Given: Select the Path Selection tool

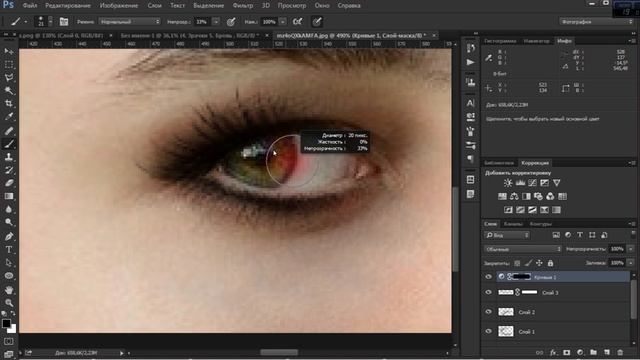Looking at the screenshot, I should tap(9, 262).
